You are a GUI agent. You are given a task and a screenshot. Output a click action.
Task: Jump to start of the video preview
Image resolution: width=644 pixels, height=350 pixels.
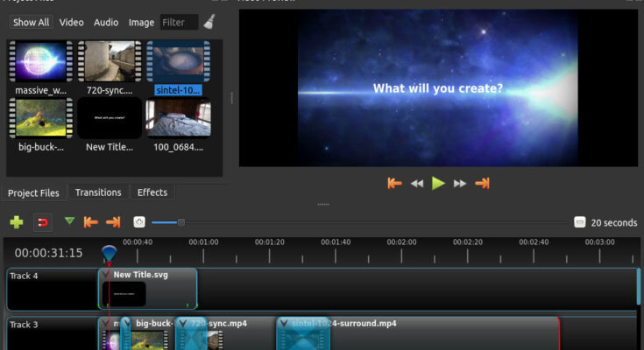[x=395, y=184]
